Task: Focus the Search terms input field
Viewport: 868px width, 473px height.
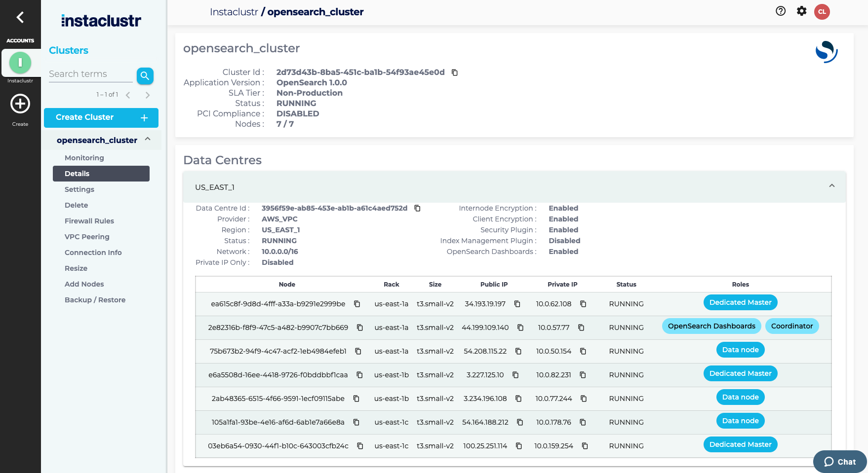Action: 90,74
